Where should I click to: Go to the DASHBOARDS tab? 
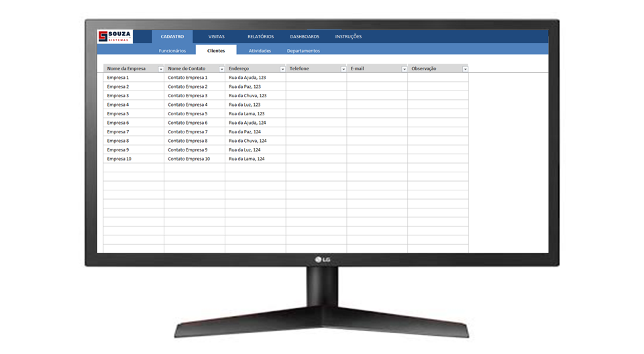point(305,37)
